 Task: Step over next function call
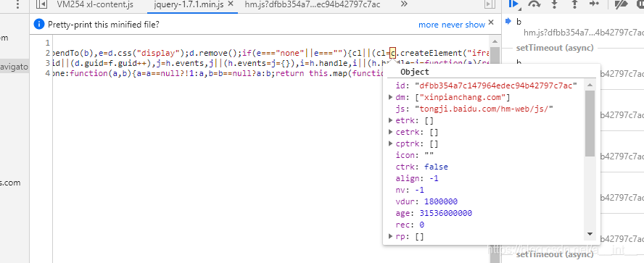534,4
